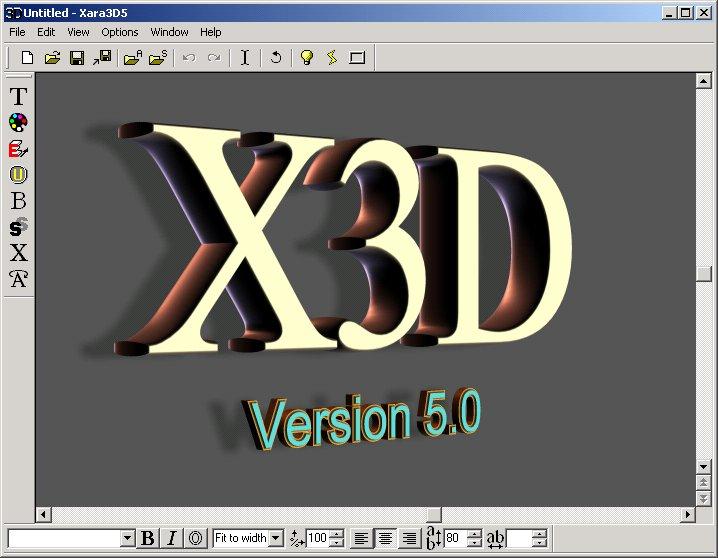This screenshot has width=718, height=558.
Task: Open the Options menu
Action: [120, 32]
